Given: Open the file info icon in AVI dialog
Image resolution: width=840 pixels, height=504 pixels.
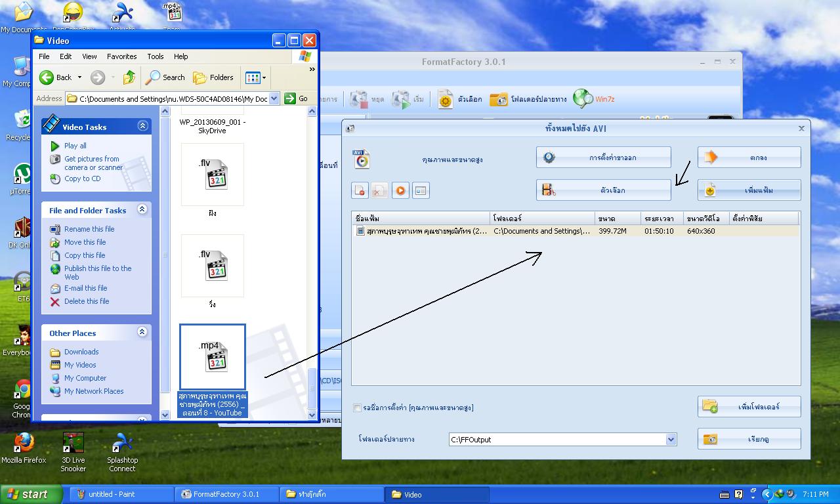Looking at the screenshot, I should (421, 190).
